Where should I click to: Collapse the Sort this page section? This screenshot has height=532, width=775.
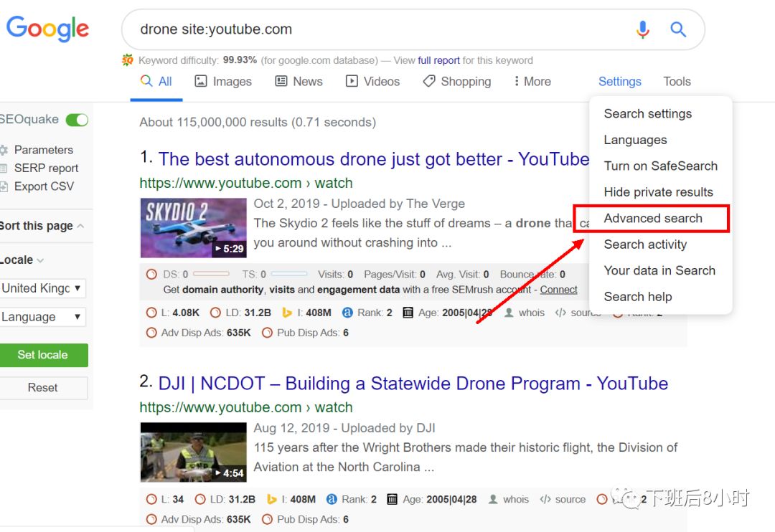(80, 226)
